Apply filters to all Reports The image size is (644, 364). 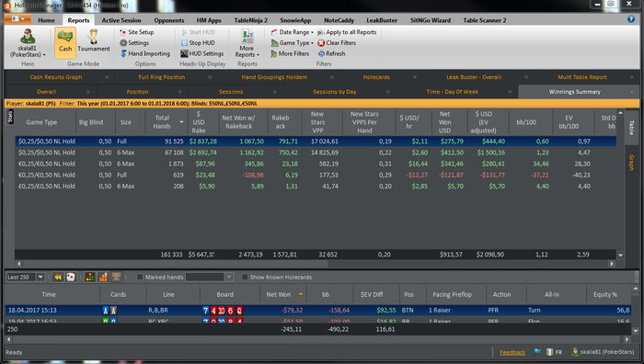click(x=347, y=32)
